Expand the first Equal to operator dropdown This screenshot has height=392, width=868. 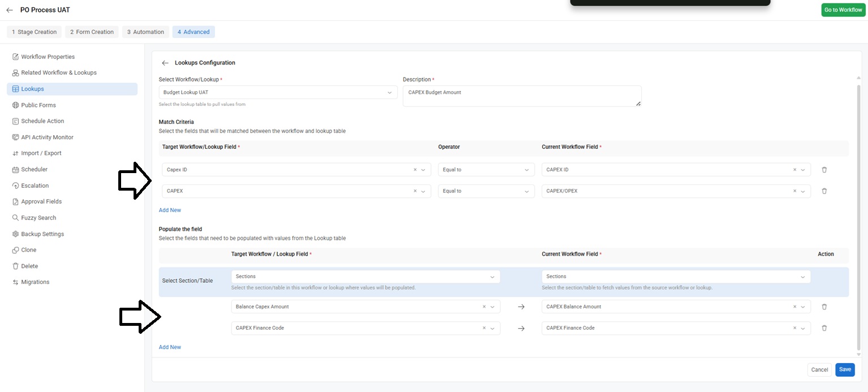[x=486, y=170]
